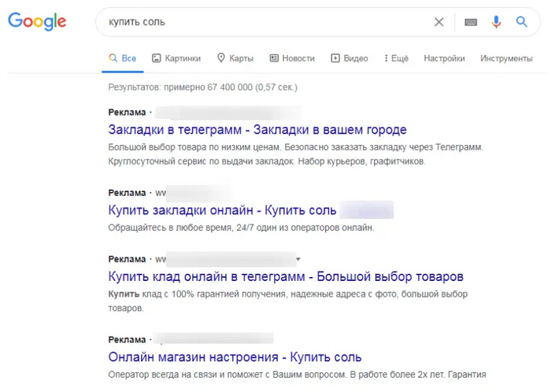Click the newspaper icon in 'Новости' tab
The width and height of the screenshot is (551, 392).
(274, 58)
